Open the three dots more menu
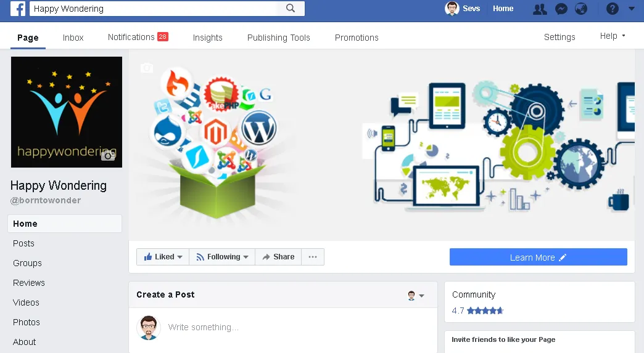 point(313,257)
